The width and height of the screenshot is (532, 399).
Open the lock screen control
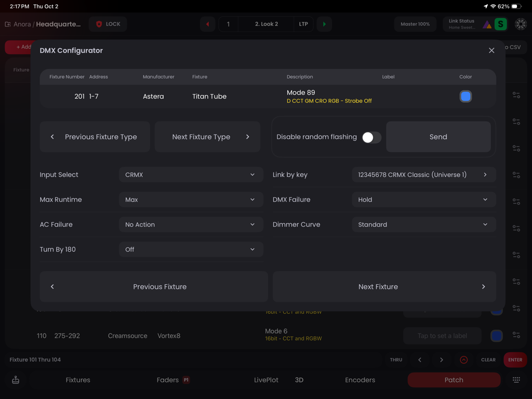[x=108, y=24]
